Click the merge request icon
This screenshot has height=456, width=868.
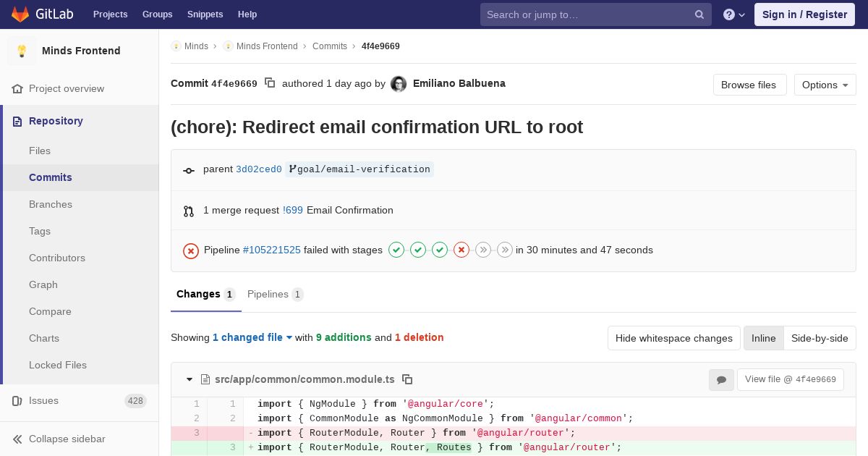click(189, 211)
